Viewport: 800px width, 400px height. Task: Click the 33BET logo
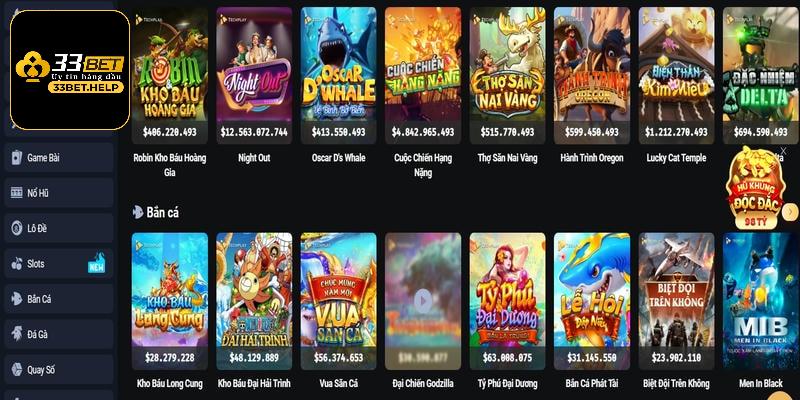70,70
